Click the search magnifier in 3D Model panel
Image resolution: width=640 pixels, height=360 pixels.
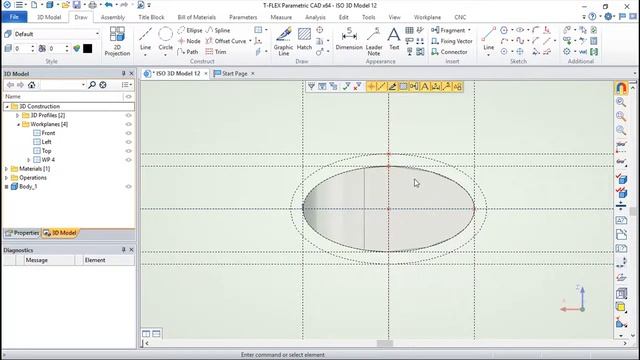click(x=92, y=84)
